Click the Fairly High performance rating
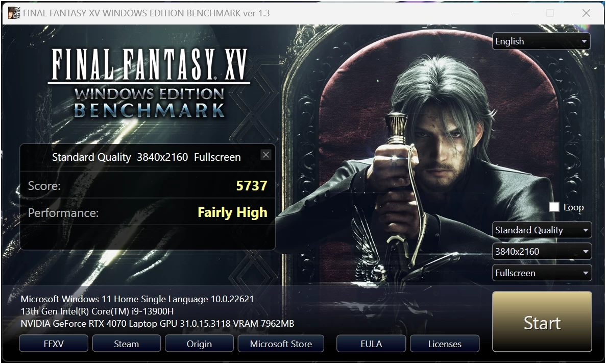606x364 pixels. 232,212
